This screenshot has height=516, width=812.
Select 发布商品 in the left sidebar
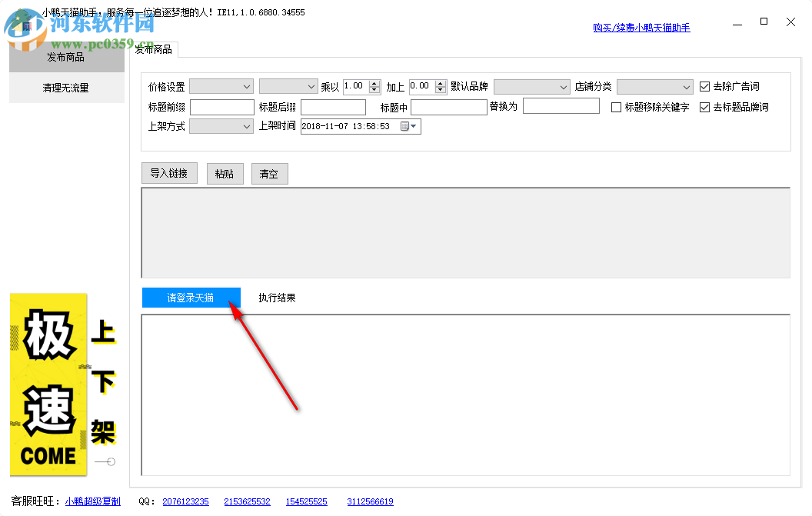coord(66,57)
